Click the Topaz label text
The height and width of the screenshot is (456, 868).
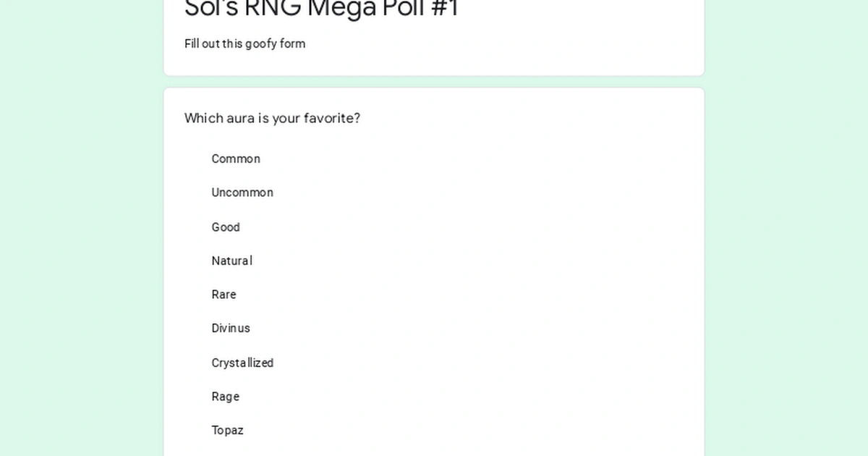pos(227,430)
